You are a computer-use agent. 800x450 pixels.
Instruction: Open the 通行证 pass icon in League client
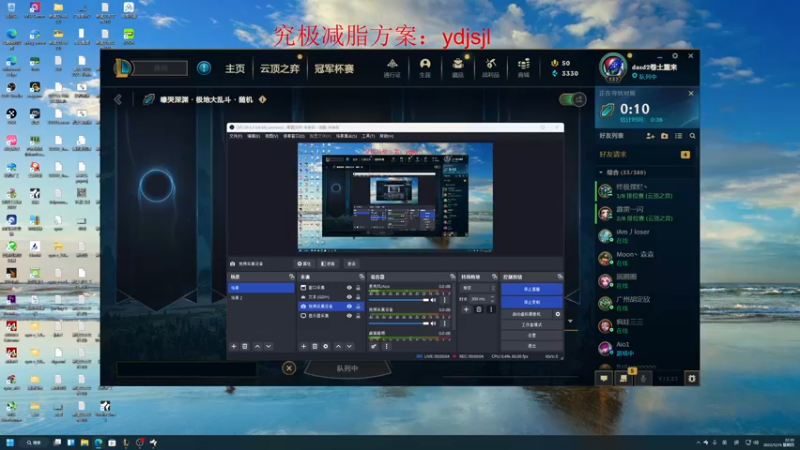(x=392, y=68)
